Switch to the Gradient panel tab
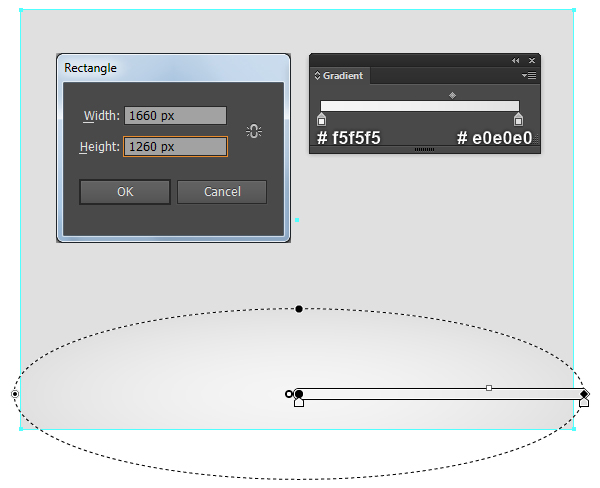The image size is (600, 488). [339, 76]
